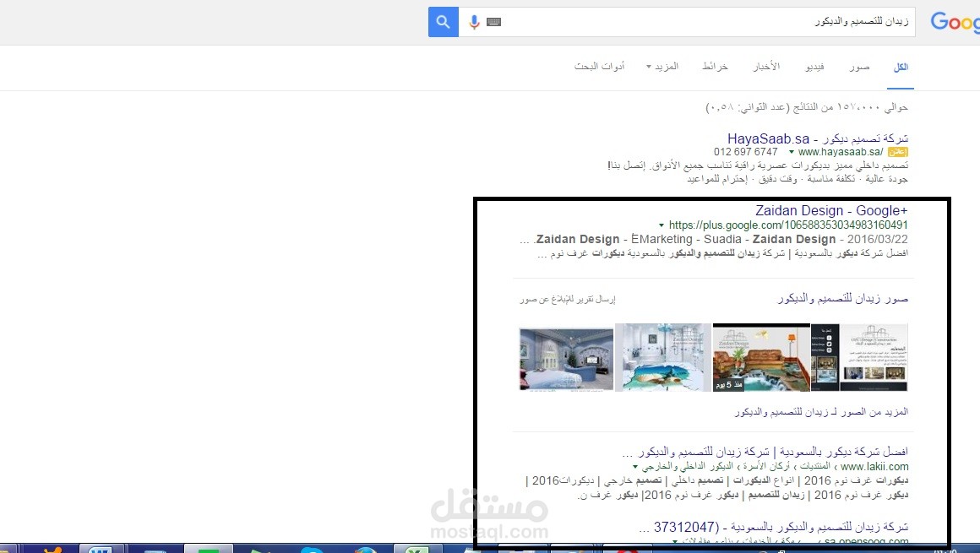Activate voice search microphone icon
The height and width of the screenshot is (553, 980).
[x=475, y=22]
